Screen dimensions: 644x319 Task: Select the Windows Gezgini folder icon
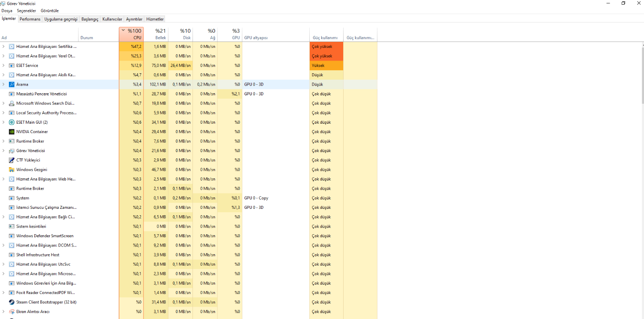coord(11,169)
